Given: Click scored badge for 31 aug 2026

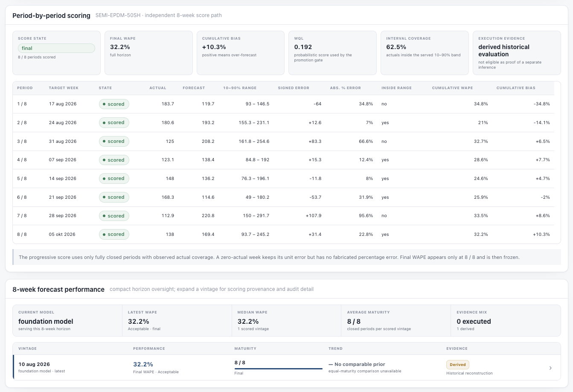Looking at the screenshot, I should [x=114, y=141].
